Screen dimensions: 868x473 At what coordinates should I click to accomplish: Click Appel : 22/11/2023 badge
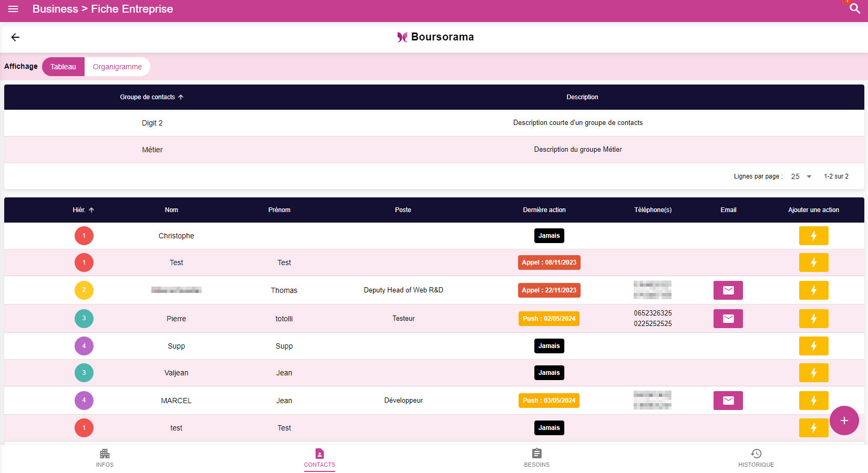coord(549,290)
